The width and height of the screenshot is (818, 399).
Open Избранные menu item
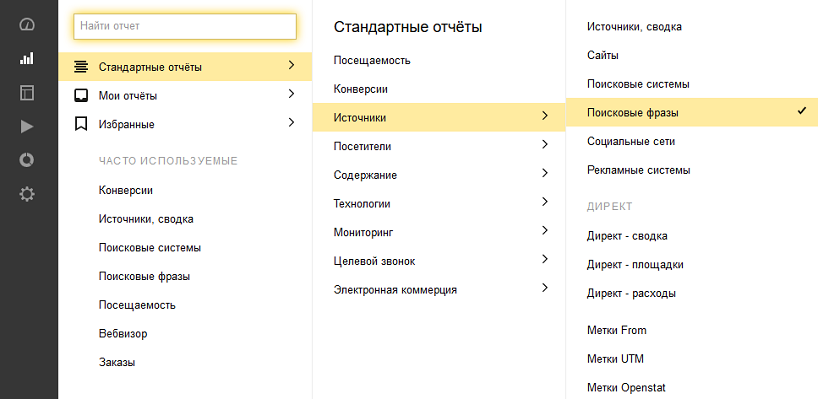[x=185, y=125]
